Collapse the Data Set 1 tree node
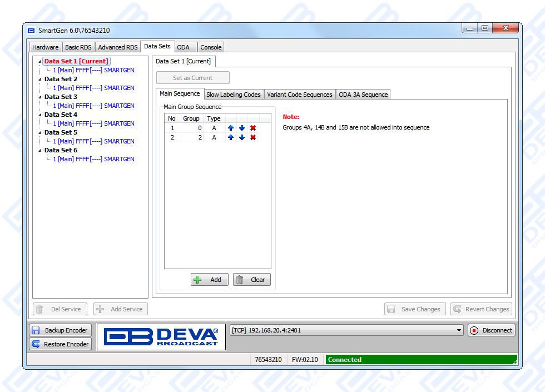This screenshot has width=545, height=392. click(40, 62)
